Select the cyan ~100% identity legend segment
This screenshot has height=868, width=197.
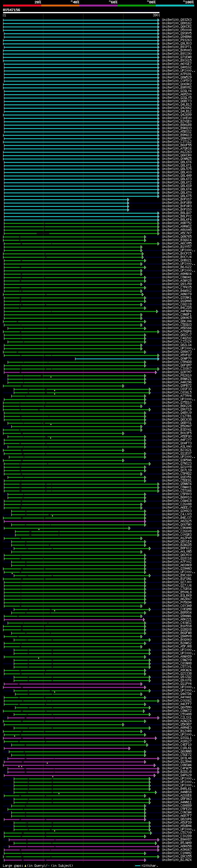pyautogui.click(x=175, y=6)
